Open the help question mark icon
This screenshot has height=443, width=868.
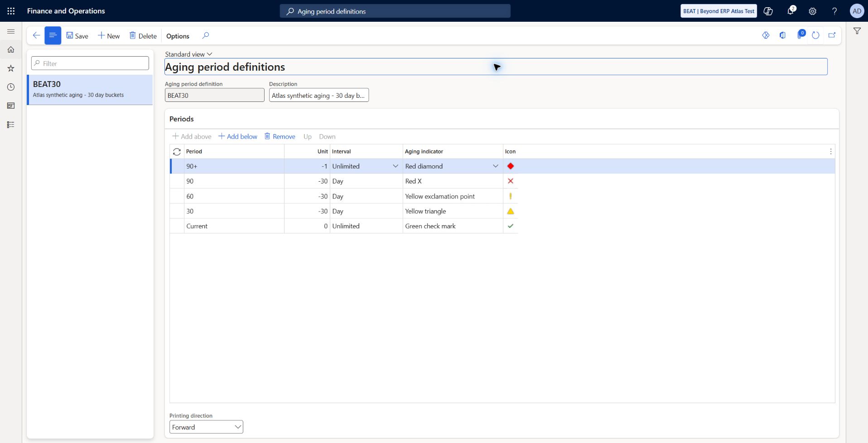tap(834, 11)
